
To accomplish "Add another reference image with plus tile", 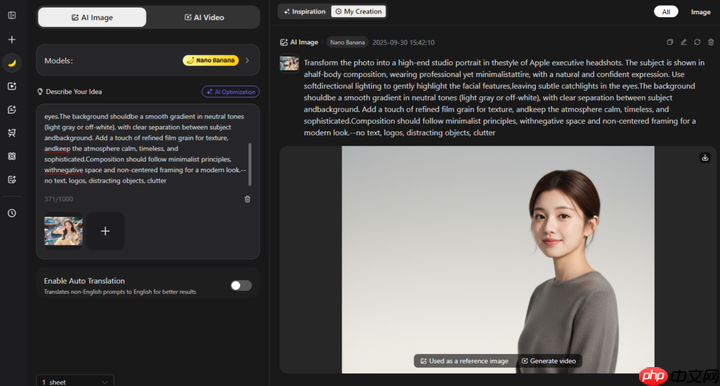I will coord(105,231).
